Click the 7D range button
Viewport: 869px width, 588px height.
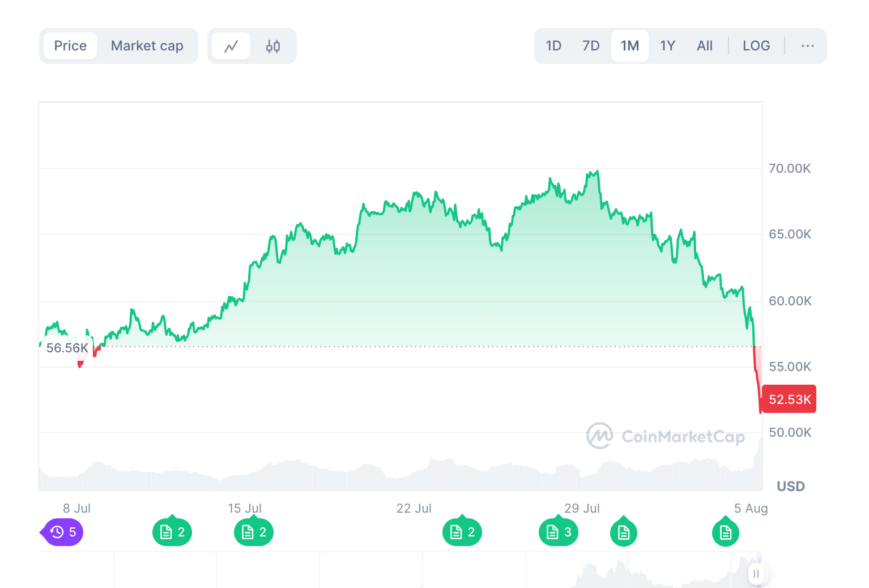pos(591,46)
